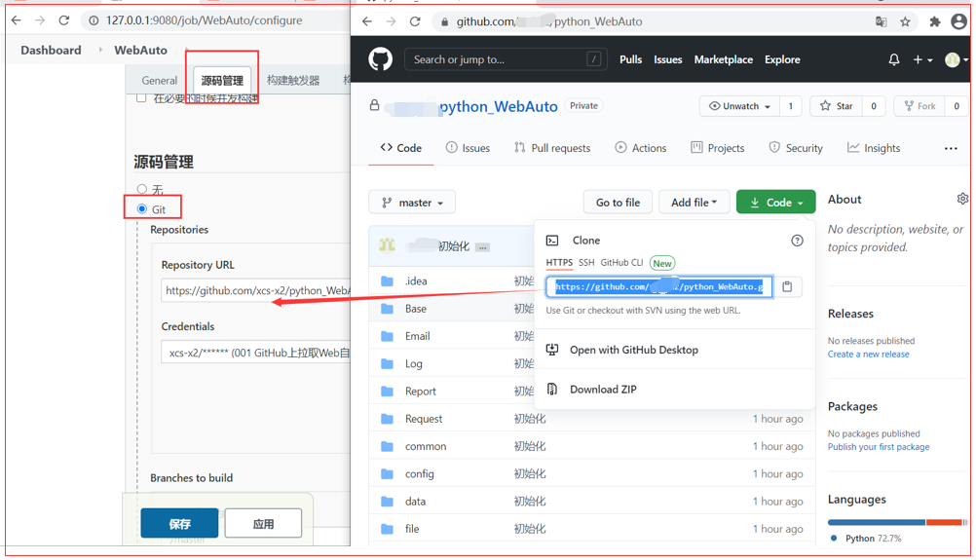Bookmark the GitHub page with star icon

pos(905,21)
